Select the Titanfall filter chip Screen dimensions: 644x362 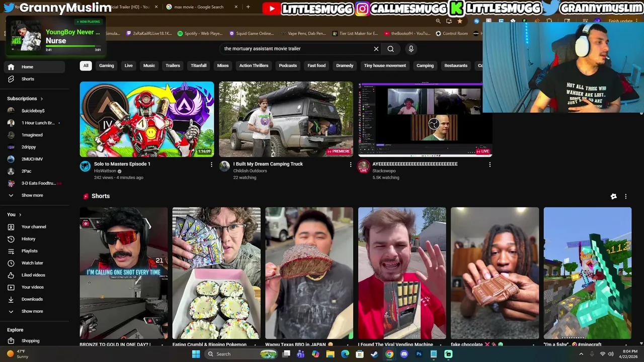198,65
